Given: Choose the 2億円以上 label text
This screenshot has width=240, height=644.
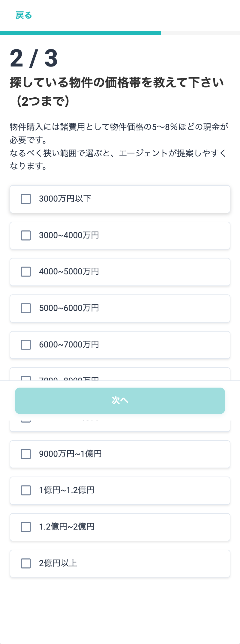Looking at the screenshot, I should 58,563.
